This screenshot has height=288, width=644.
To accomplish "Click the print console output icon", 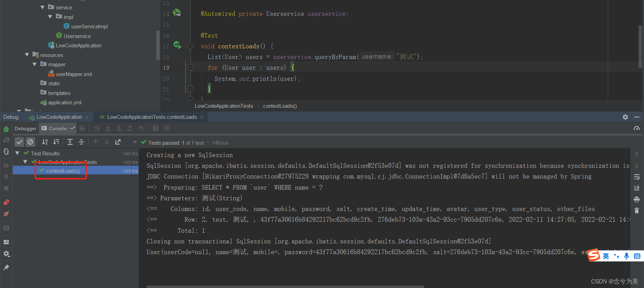I will 637,199.
